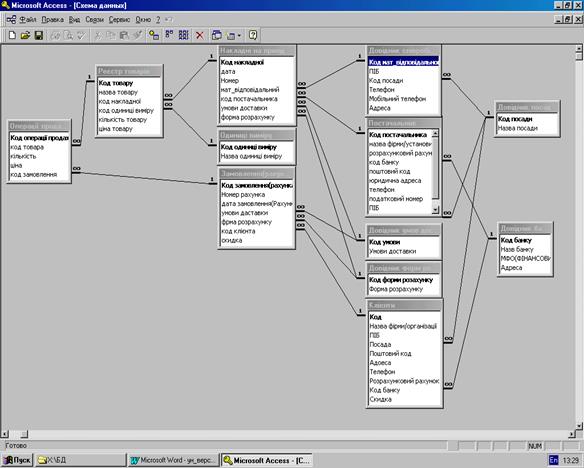Open a database via the folder icon

click(x=25, y=35)
